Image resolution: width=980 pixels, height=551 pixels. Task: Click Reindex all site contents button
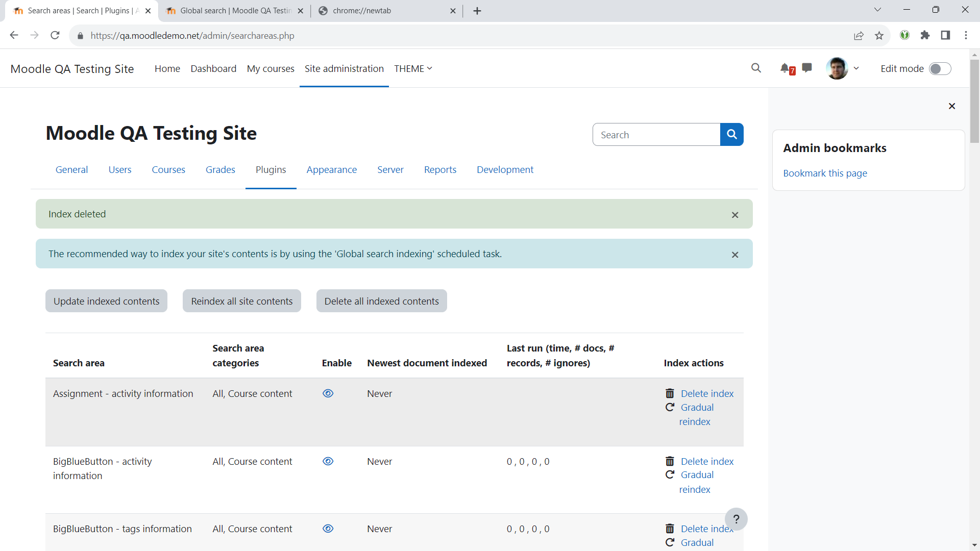click(x=242, y=301)
